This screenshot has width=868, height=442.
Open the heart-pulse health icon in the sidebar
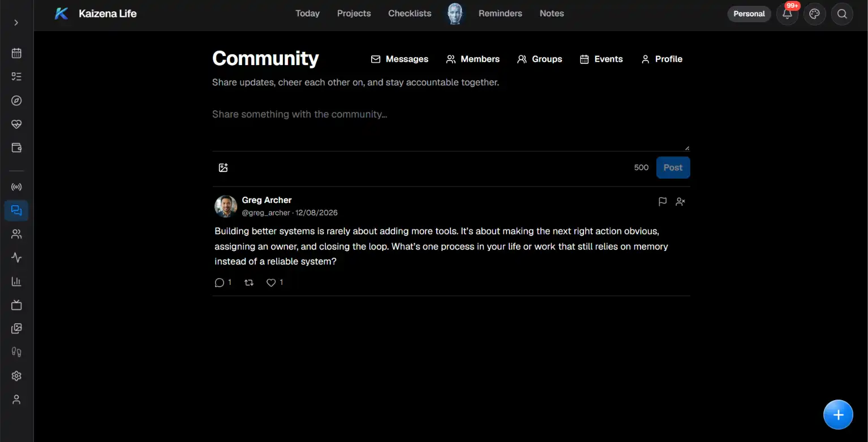16,124
